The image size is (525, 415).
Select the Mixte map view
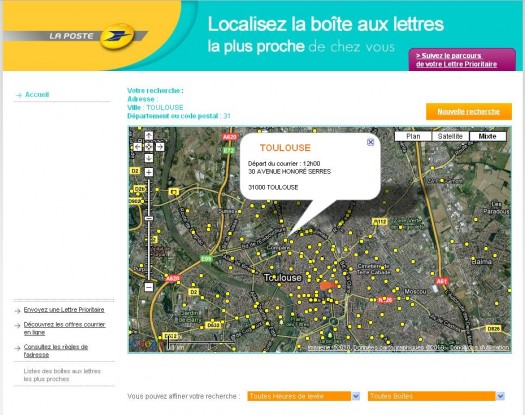(488, 136)
